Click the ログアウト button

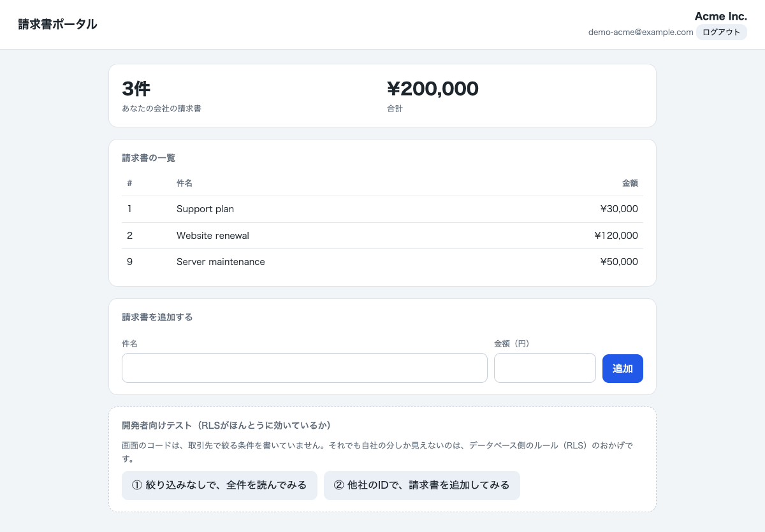(721, 32)
